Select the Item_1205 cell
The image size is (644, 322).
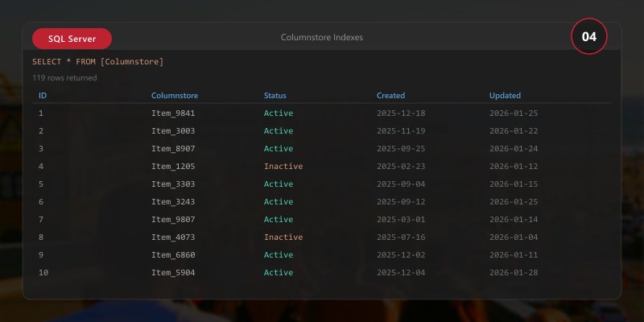click(x=173, y=166)
